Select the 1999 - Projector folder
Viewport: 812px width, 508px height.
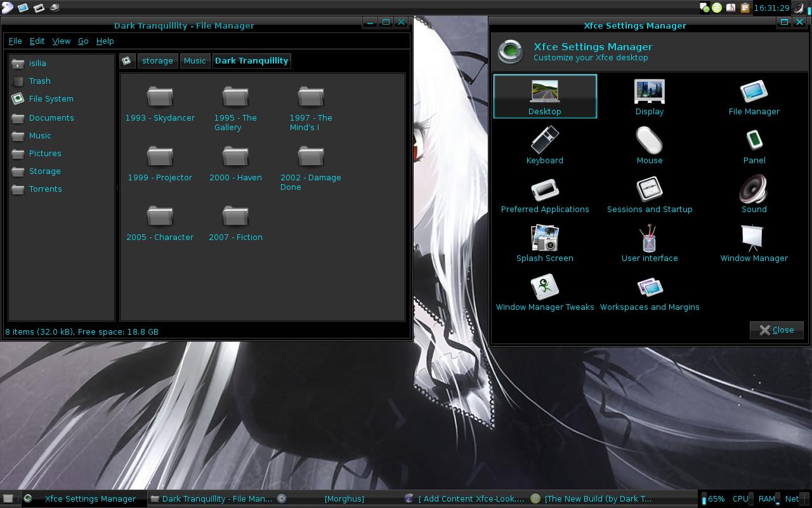(x=160, y=164)
